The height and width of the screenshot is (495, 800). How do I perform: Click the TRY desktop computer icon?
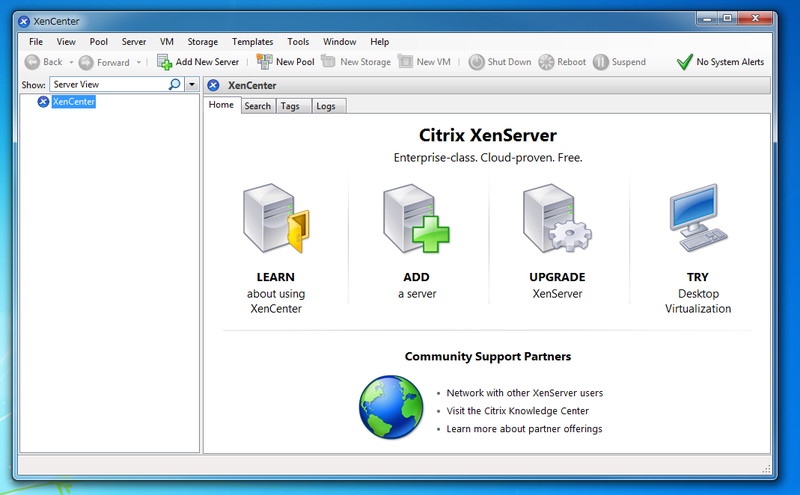[698, 218]
